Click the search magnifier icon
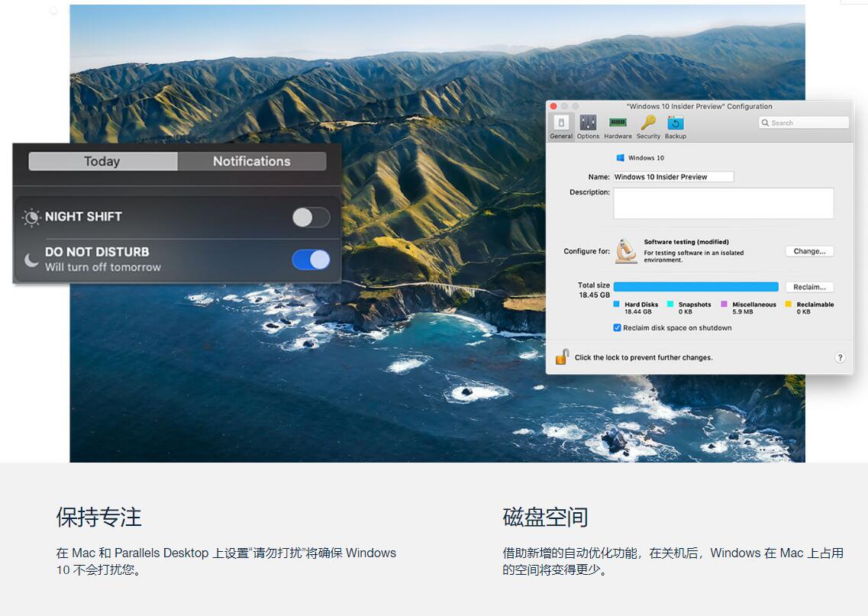Viewport: 868px width, 616px height. tap(765, 123)
